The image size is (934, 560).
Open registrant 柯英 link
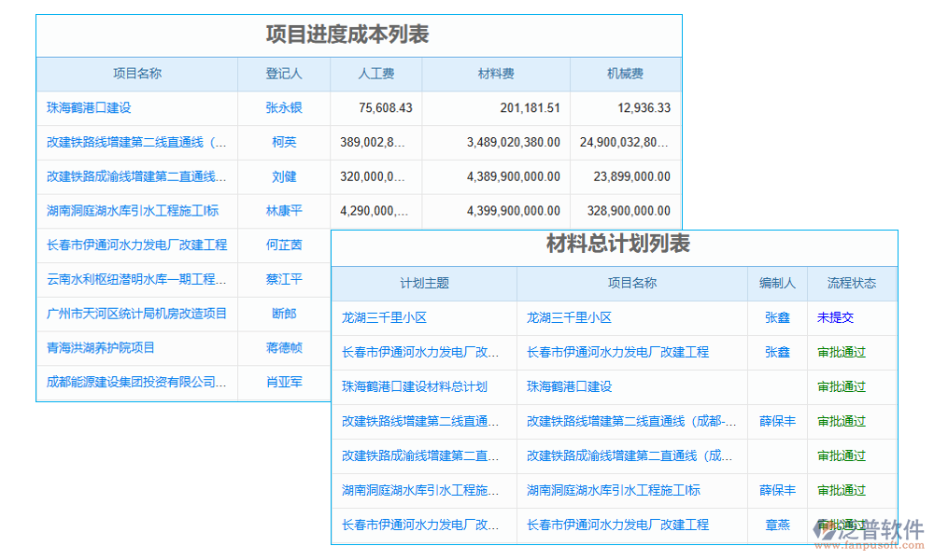284,143
